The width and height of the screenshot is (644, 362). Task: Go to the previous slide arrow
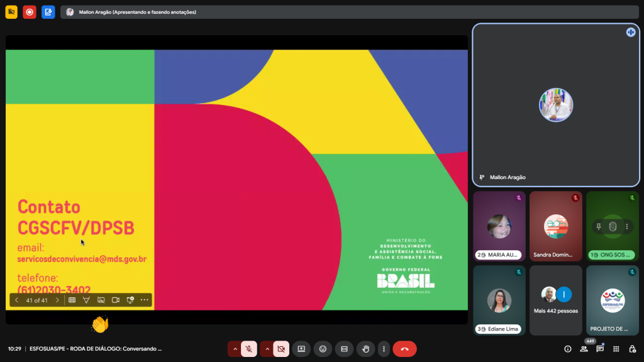coord(17,300)
